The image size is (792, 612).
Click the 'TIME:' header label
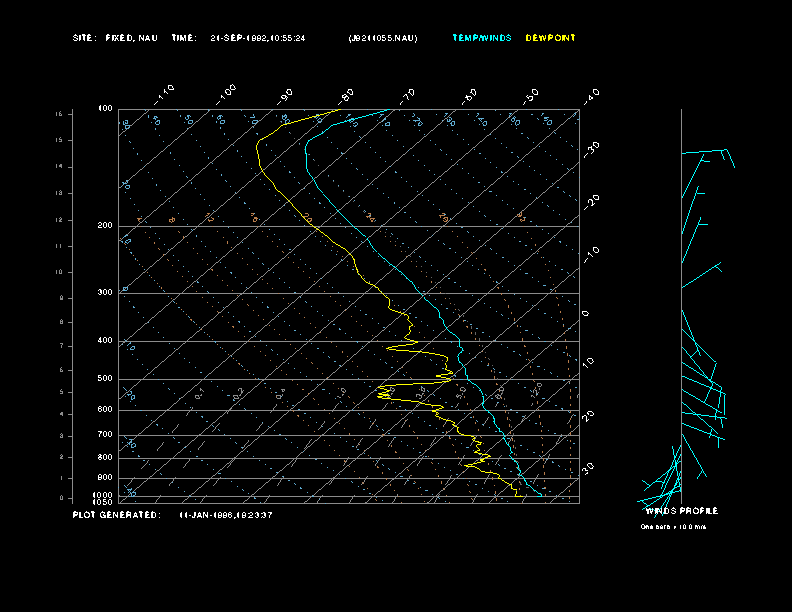coord(184,38)
